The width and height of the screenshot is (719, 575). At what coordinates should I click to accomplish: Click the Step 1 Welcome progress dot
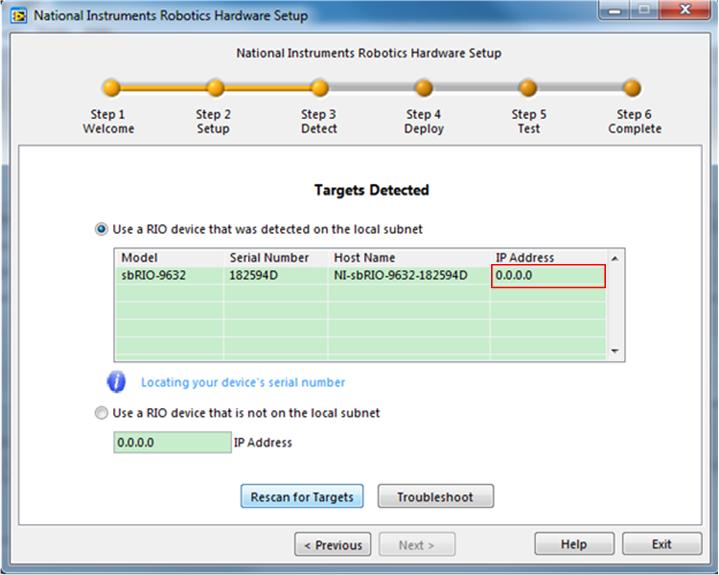(x=111, y=88)
